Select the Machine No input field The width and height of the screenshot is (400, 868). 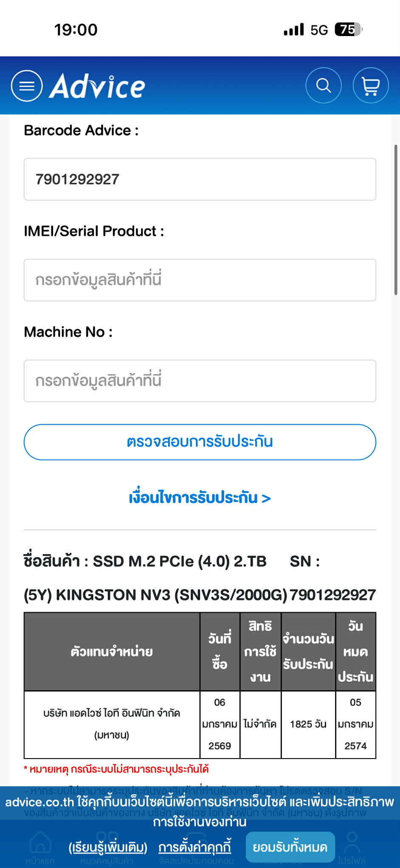(200, 381)
